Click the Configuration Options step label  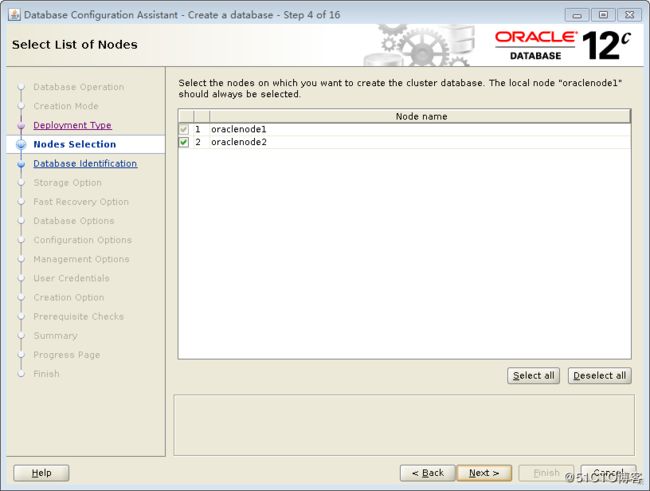coord(82,240)
